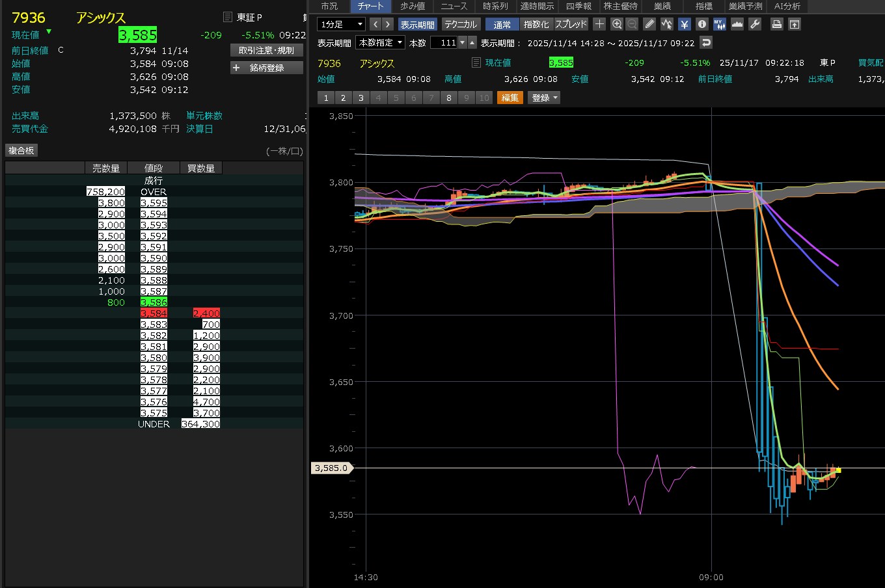Screen dimensions: 885x588
Task: Switch to the 歩み値 tab
Action: click(413, 6)
